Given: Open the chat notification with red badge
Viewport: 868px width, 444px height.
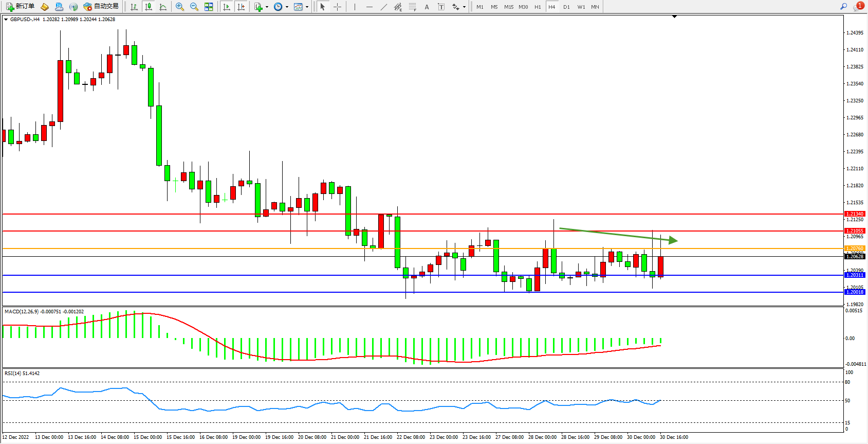Looking at the screenshot, I should [858, 7].
